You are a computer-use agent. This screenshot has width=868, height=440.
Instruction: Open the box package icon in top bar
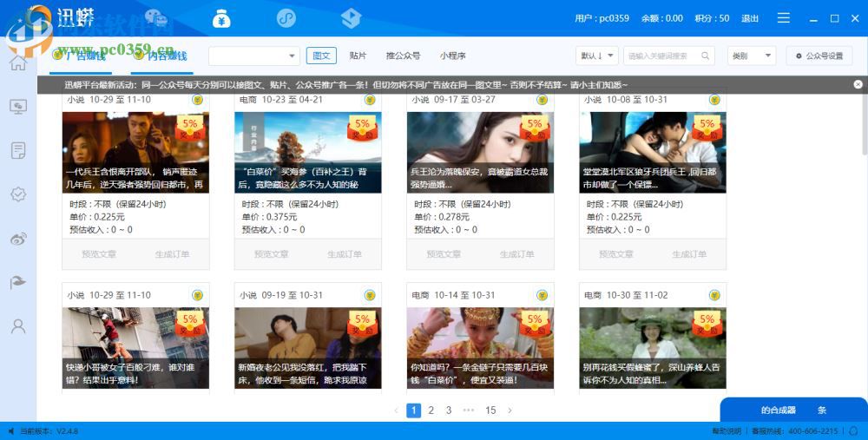[x=351, y=18]
